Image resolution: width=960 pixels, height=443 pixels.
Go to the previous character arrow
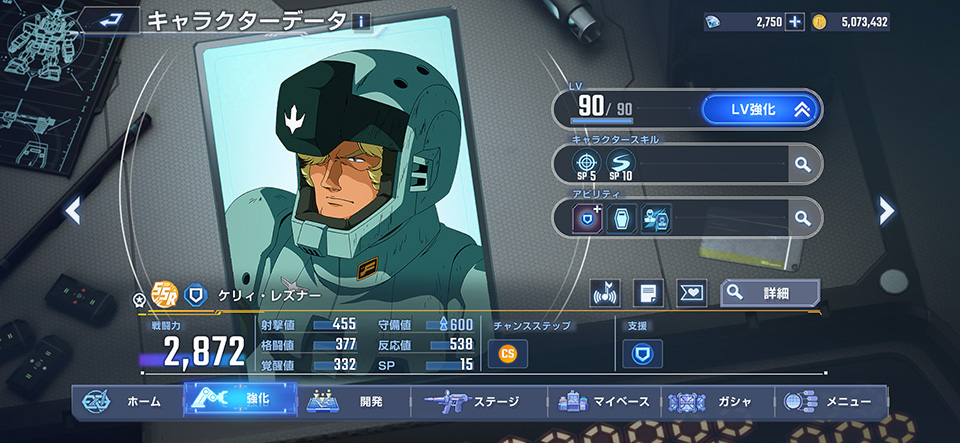73,211
